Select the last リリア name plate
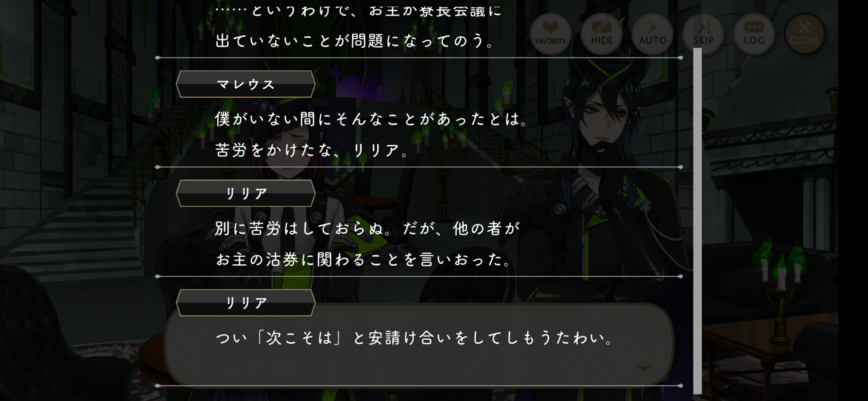 (x=246, y=303)
